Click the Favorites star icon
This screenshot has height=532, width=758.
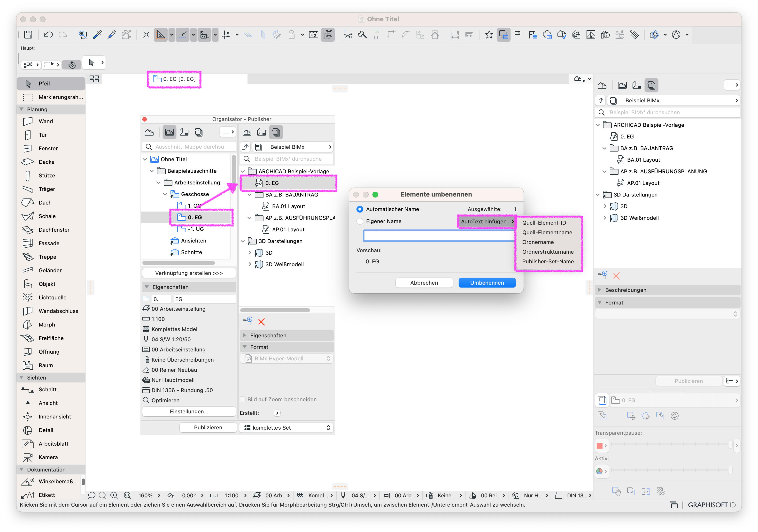pos(489,35)
